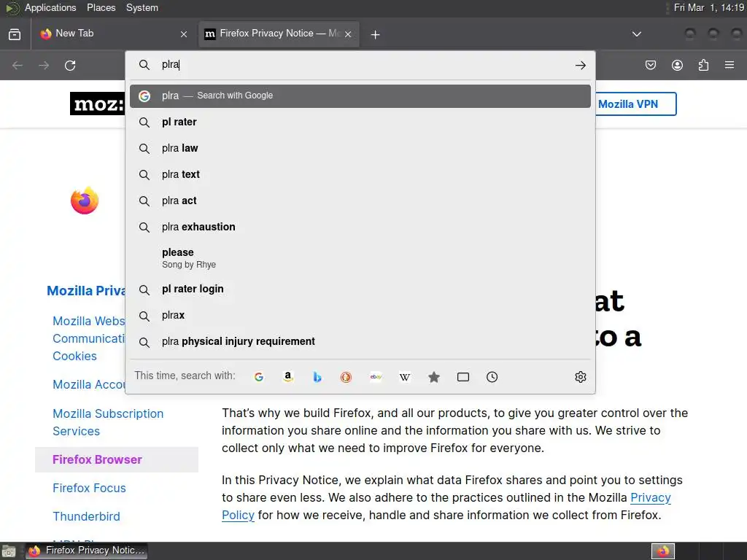747x560 pixels.
Task: Switch to Firefox Privacy Notice tab
Action: (x=279, y=34)
